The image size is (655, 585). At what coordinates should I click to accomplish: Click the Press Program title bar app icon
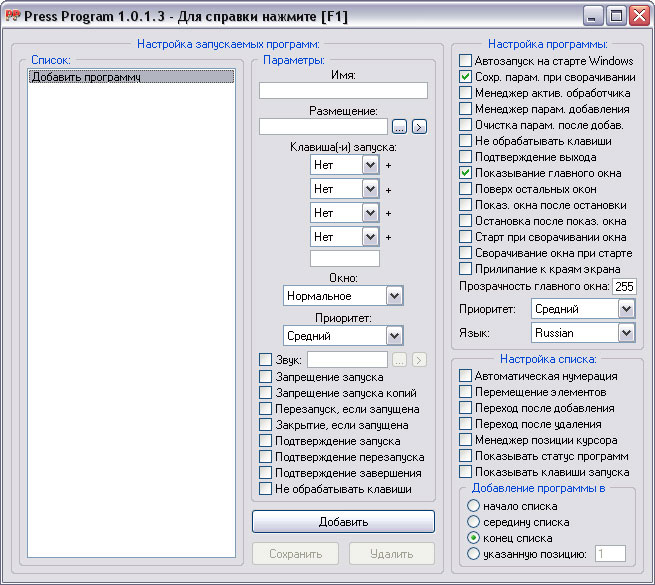pos(13,16)
